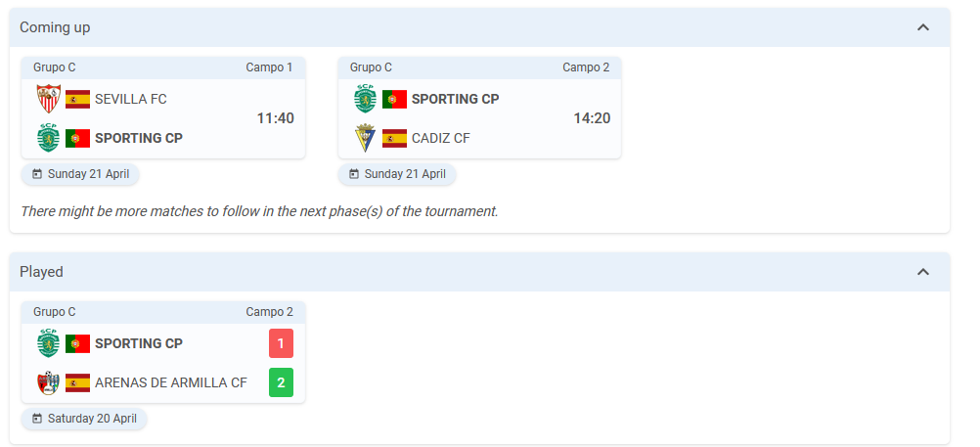Click the Arenas de Armilla CF crest
Viewport: 980px width, 447px height.
(x=49, y=382)
